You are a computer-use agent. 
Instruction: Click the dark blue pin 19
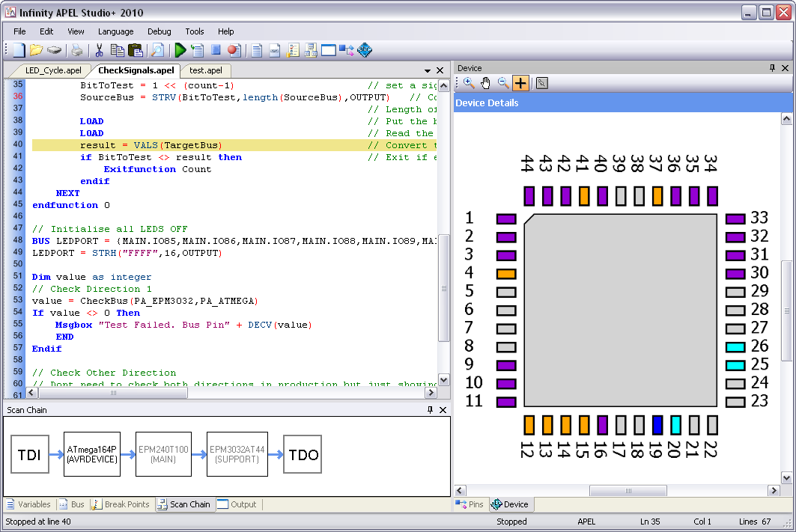coord(657,425)
